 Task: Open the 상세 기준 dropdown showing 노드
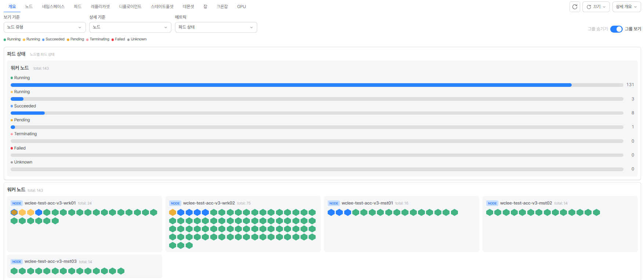tap(130, 27)
